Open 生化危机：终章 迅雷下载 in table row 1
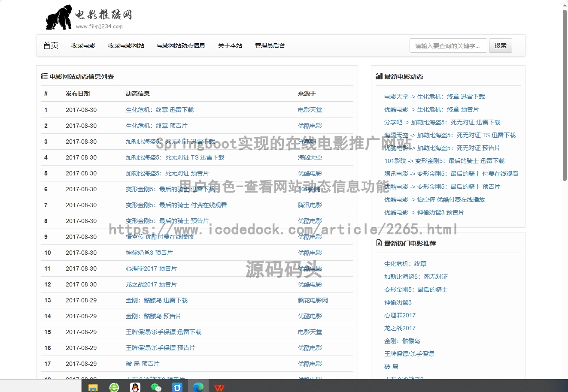Image resolution: width=568 pixels, height=392 pixels. [x=160, y=110]
